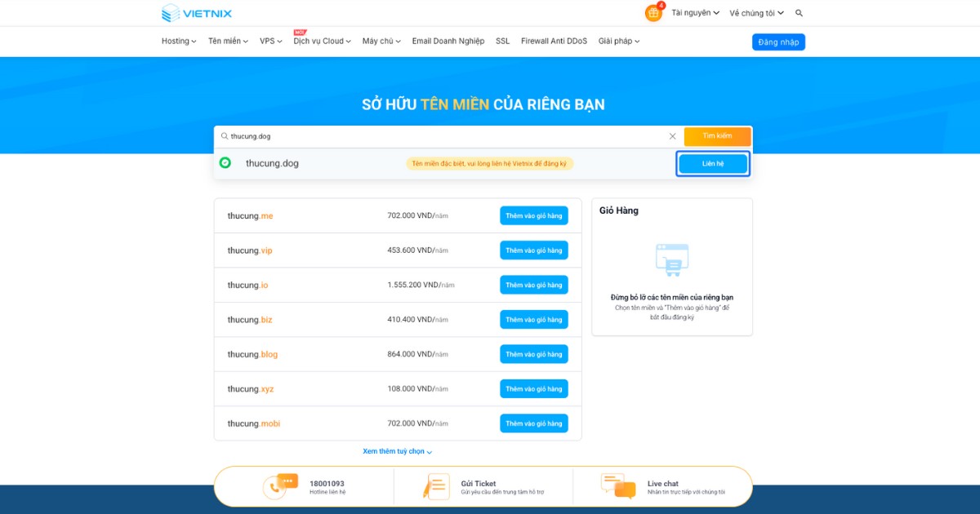Screen dimensions: 980x514
Task: Open the Live chat bubble icon
Action: [618, 485]
